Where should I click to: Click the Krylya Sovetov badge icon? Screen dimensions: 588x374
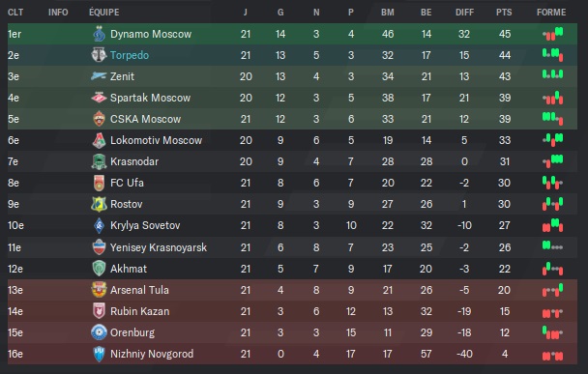coord(99,225)
